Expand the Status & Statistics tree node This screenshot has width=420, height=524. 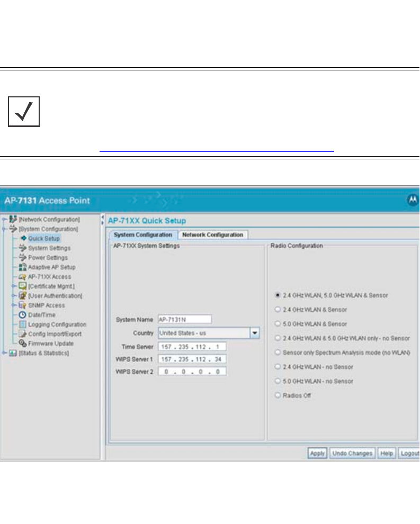pos(4,353)
